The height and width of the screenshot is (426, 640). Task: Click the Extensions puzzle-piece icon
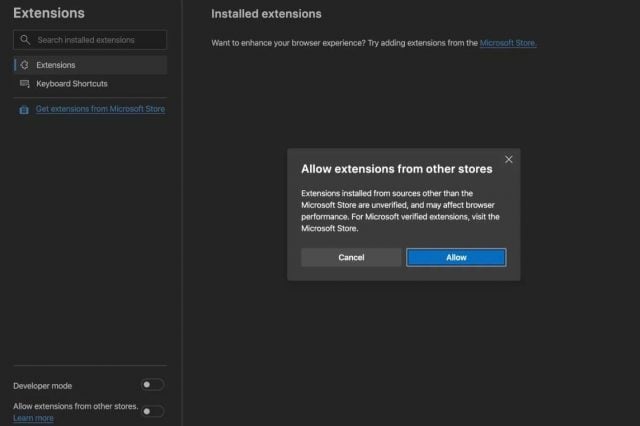24,64
